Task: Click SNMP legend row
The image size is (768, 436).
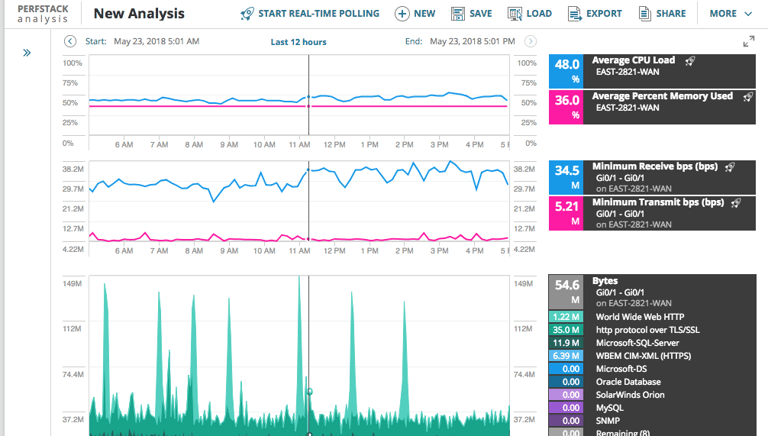Action: click(x=652, y=421)
